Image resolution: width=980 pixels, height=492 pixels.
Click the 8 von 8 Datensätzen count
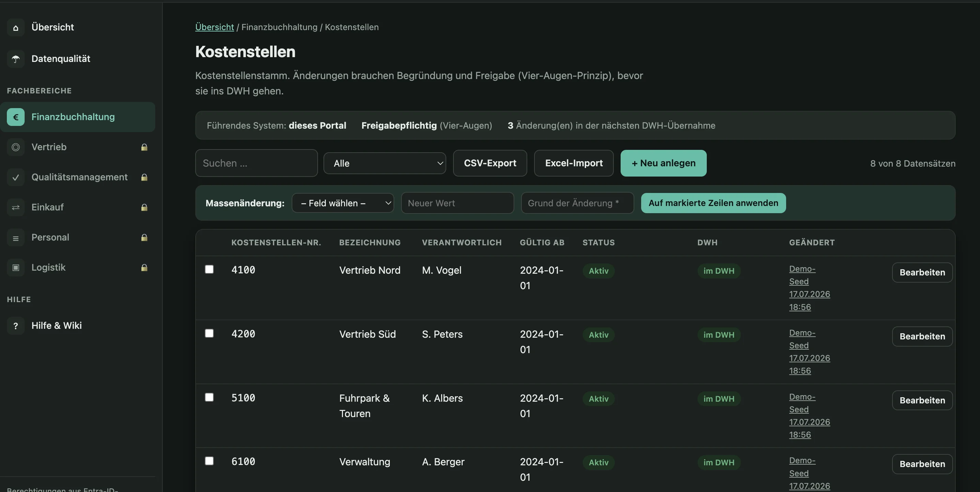point(913,163)
